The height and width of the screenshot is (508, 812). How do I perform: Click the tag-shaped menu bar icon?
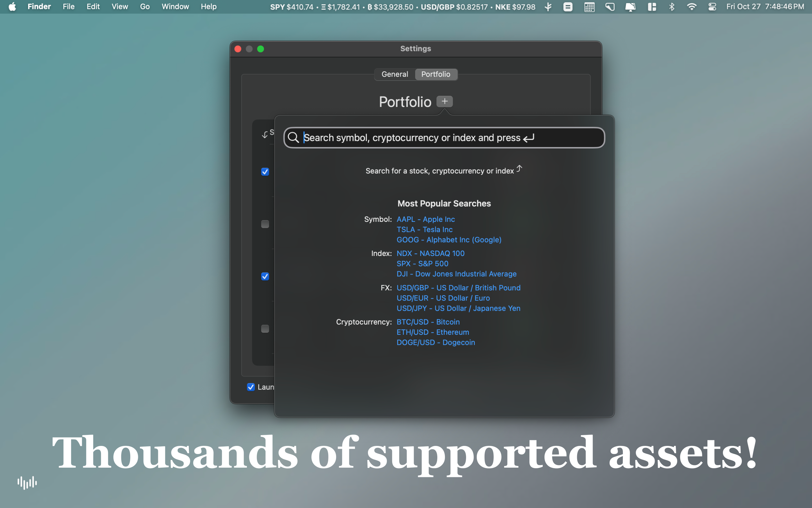(x=610, y=7)
